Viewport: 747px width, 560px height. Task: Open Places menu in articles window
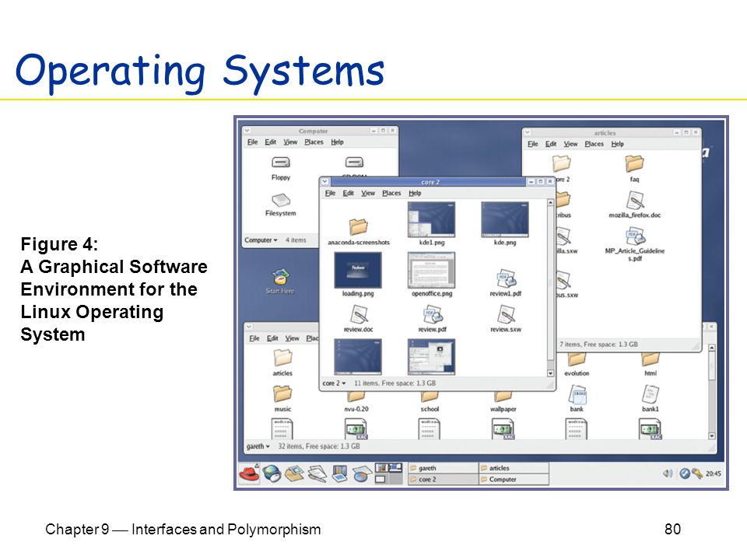coord(594,144)
